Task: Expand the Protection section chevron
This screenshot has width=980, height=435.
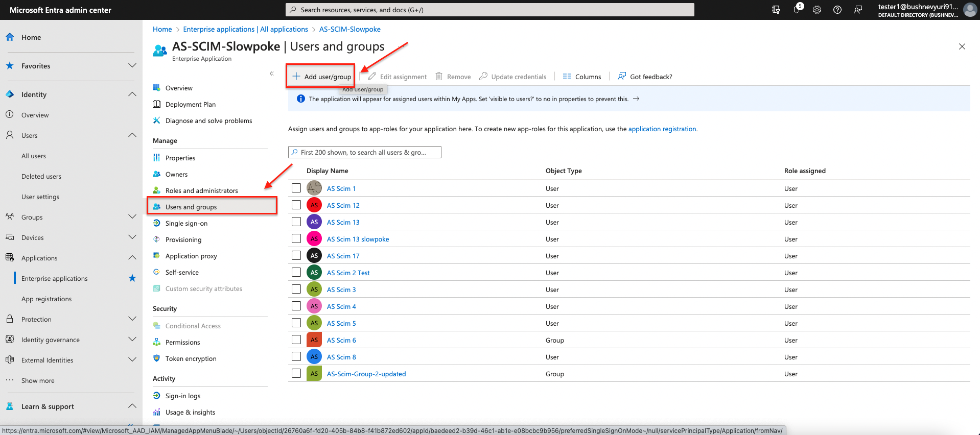Action: (132, 319)
